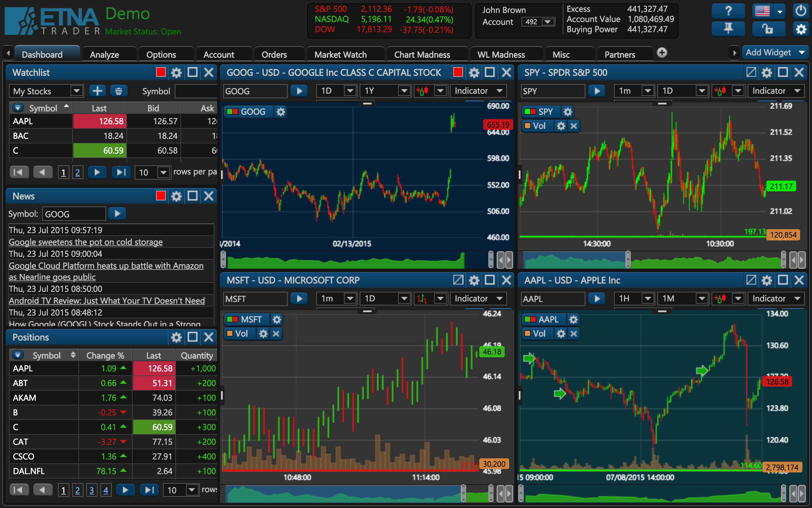Load MSFT symbol with play arrow button

coord(299,299)
